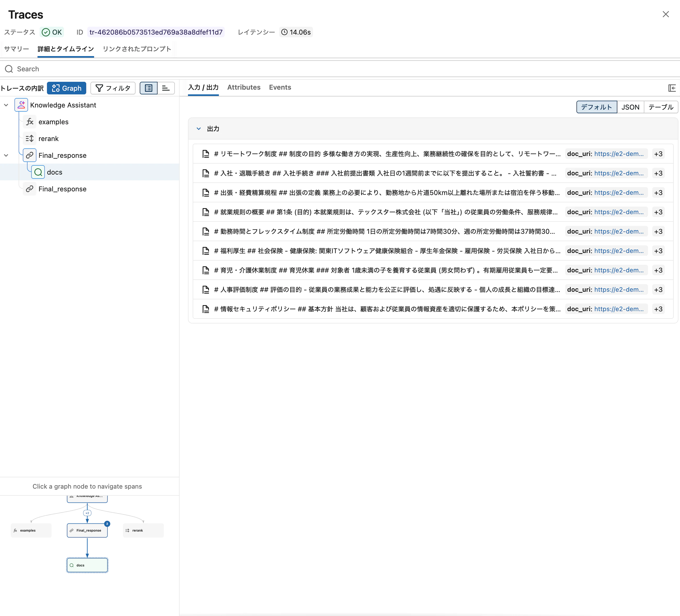The height and width of the screenshot is (616, 680).
Task: Click the x2 edge badge in graph
Action: (87, 513)
